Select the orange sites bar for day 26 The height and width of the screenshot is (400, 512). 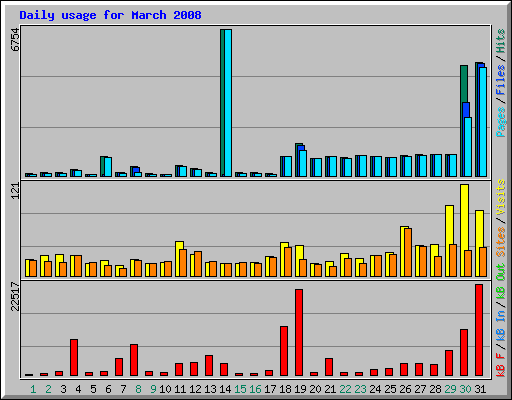tap(408, 252)
